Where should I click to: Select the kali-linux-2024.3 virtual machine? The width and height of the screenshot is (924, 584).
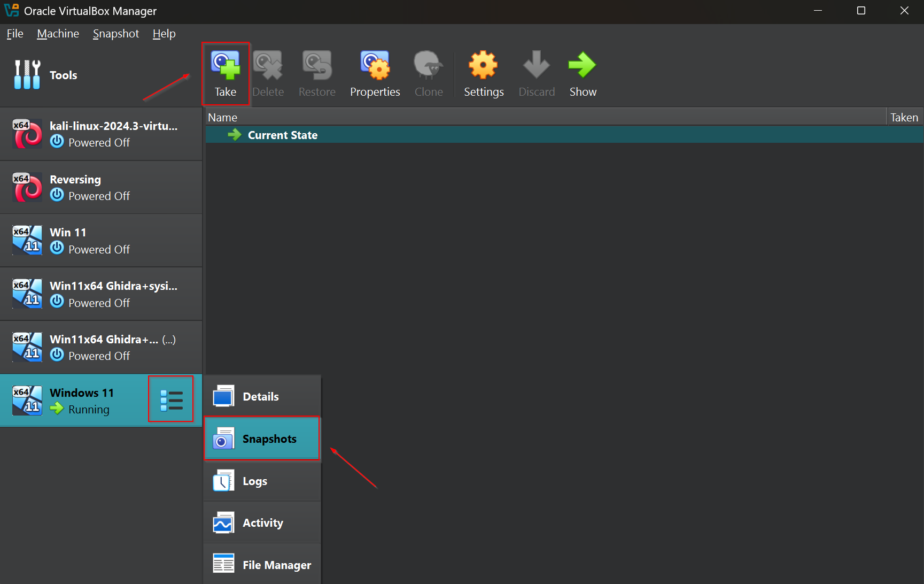click(101, 134)
